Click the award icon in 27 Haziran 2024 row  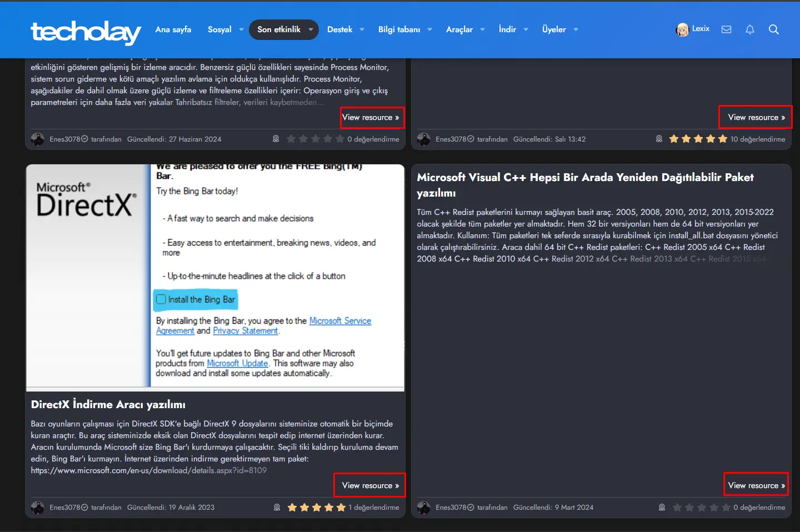tap(276, 139)
